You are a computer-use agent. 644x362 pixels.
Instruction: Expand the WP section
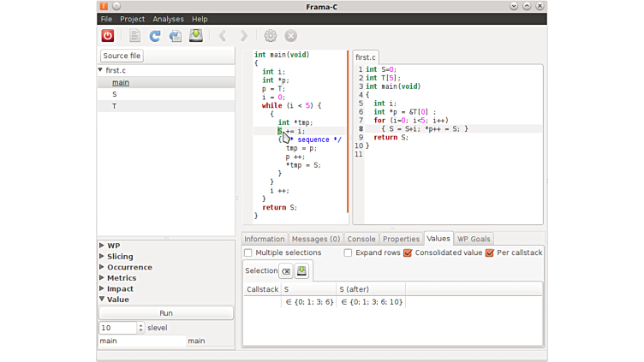click(x=103, y=246)
